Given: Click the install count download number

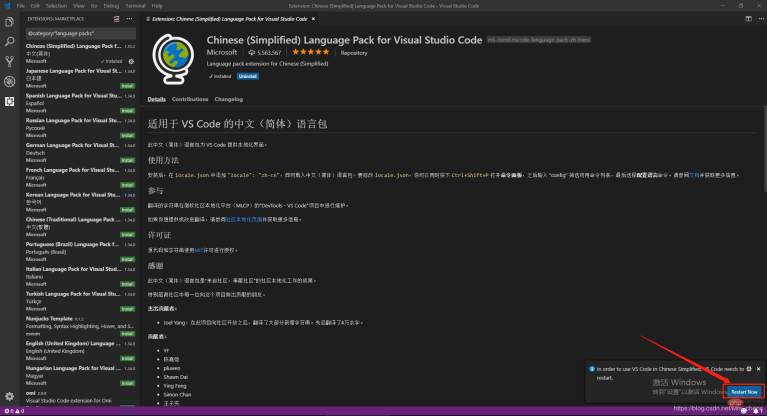Looking at the screenshot, I should [x=269, y=53].
